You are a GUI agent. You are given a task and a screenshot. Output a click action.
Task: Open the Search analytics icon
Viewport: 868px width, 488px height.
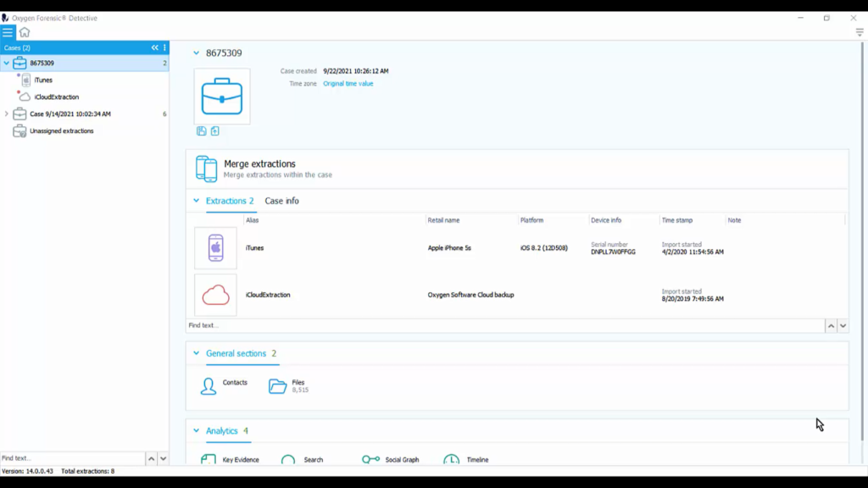288,459
